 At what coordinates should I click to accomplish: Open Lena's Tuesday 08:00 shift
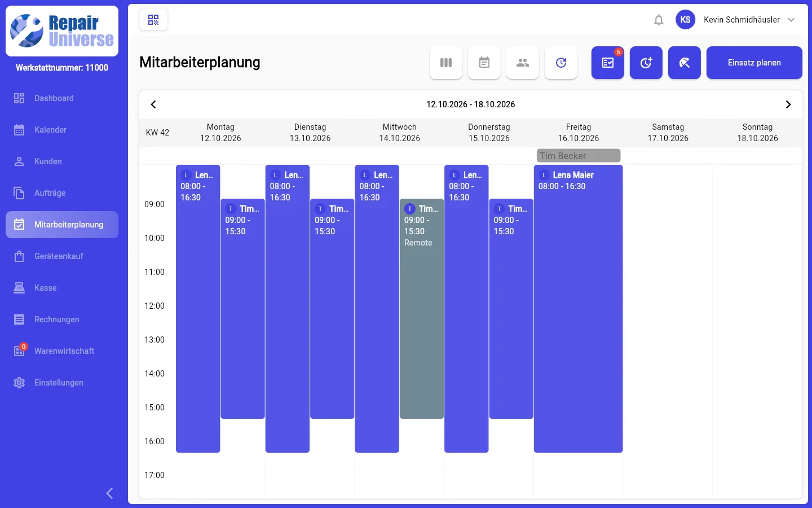click(x=288, y=309)
